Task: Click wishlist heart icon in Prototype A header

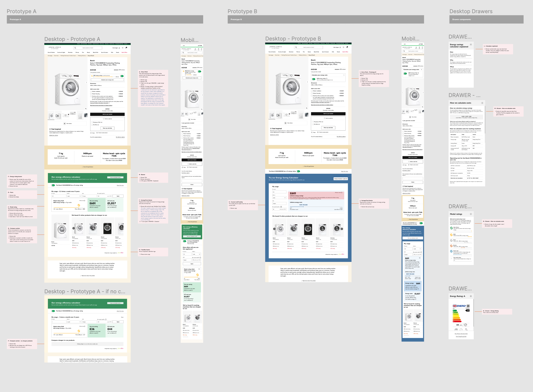Action: pyautogui.click(x=123, y=48)
